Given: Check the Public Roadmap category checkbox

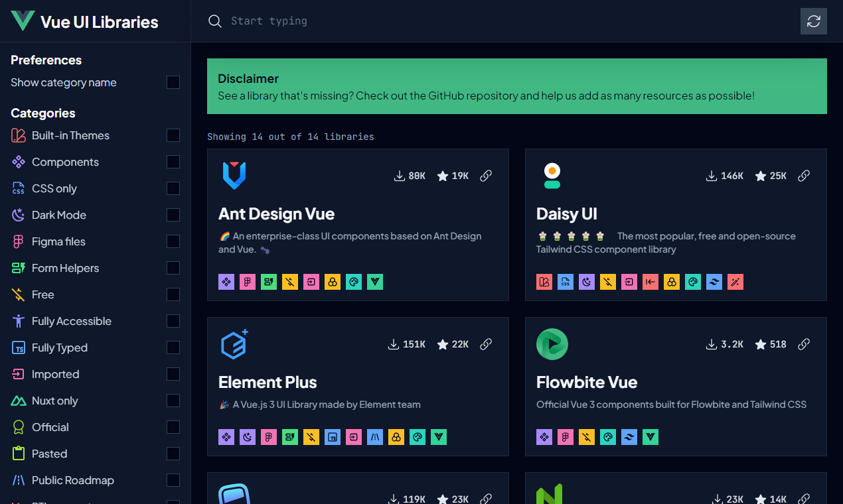Looking at the screenshot, I should coord(173,480).
